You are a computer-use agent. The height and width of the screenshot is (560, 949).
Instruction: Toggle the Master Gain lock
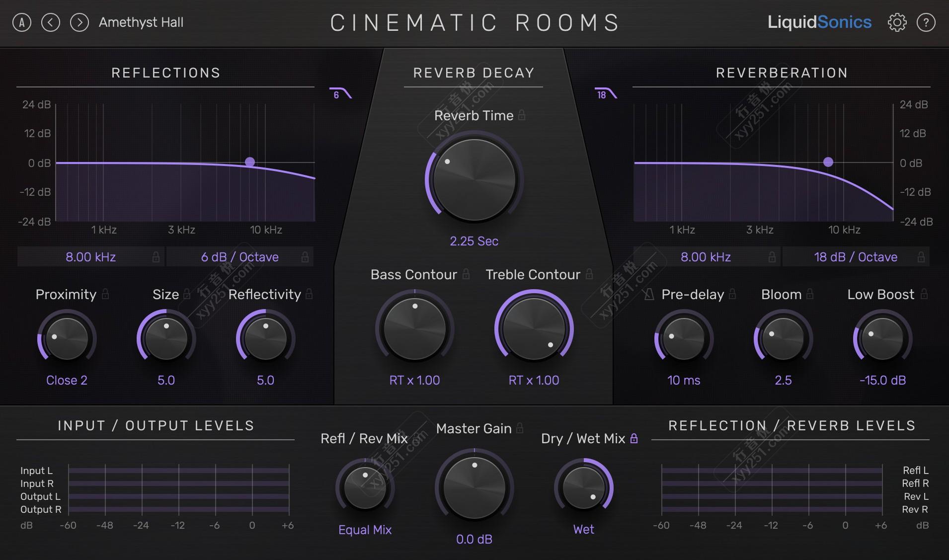(x=520, y=428)
